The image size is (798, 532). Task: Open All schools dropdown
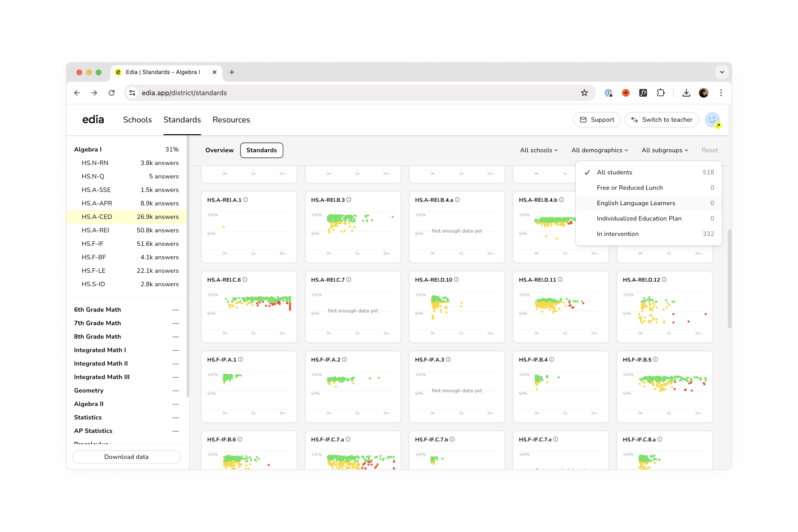[x=538, y=150]
